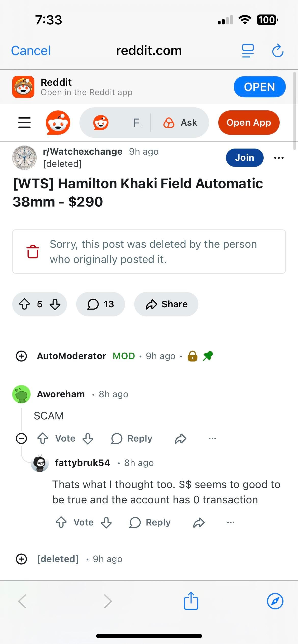Open the r/Watchexchange subreddit link
The width and height of the screenshot is (298, 644).
(x=83, y=152)
